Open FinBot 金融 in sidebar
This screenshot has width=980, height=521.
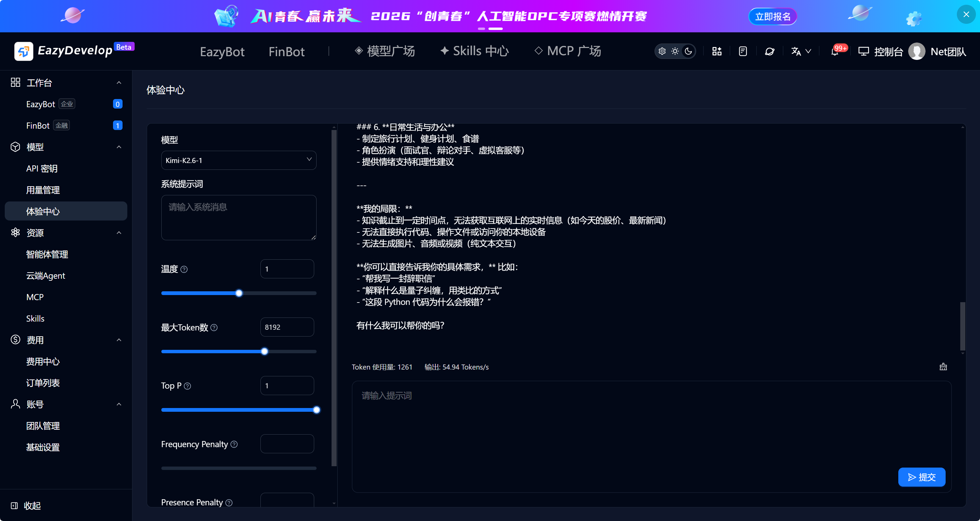(x=66, y=126)
